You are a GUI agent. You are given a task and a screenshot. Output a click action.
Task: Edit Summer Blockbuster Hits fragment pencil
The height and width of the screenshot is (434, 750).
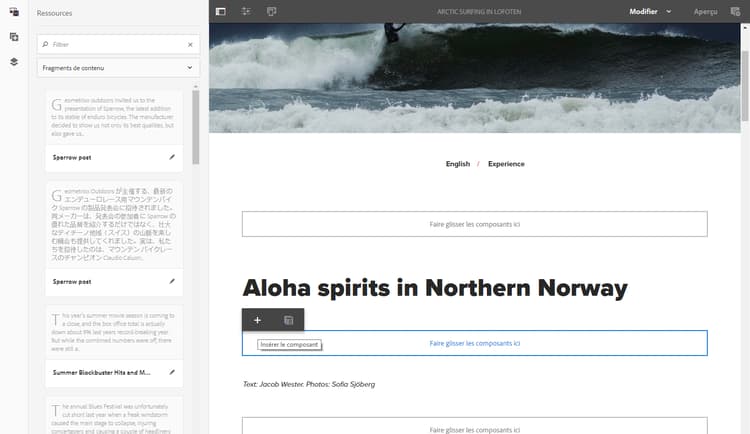click(172, 372)
